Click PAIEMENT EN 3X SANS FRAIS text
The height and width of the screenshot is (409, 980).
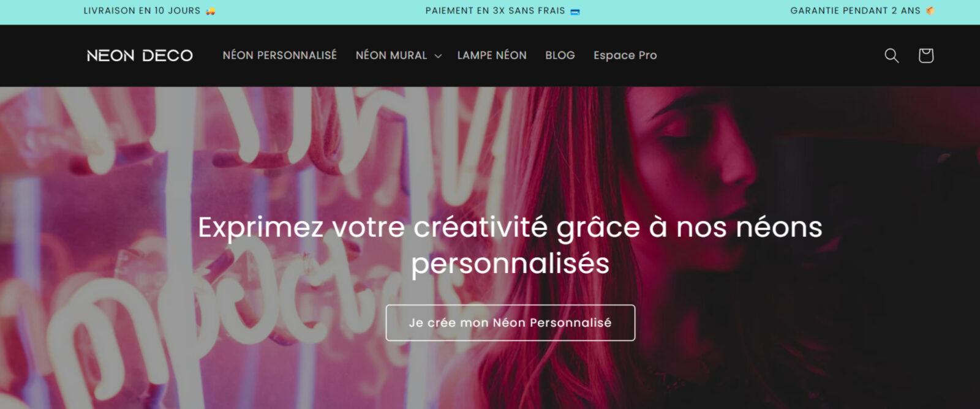tap(496, 11)
